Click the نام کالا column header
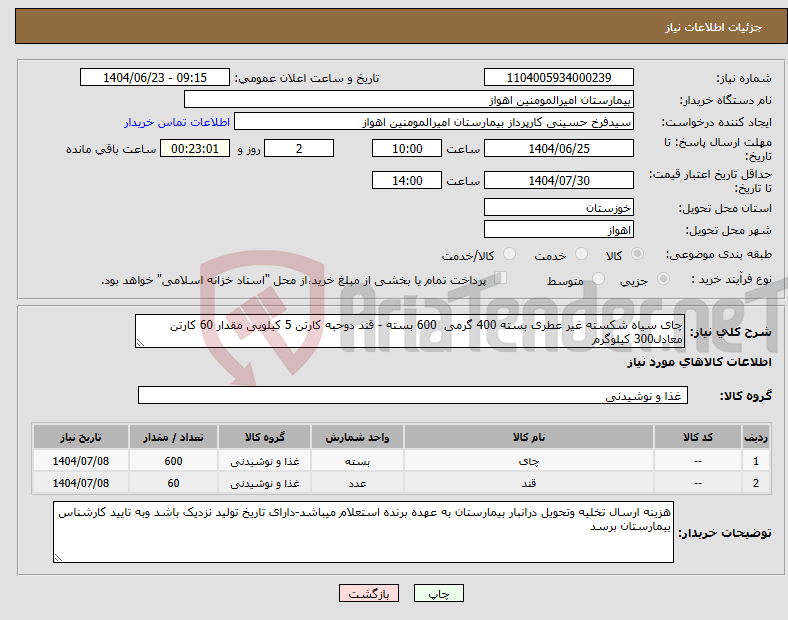 pyautogui.click(x=527, y=438)
